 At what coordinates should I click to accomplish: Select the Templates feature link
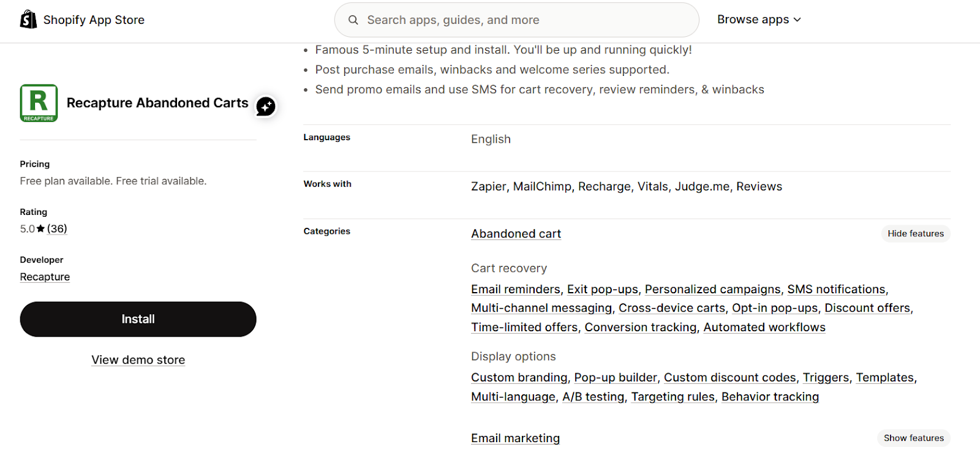[885, 378]
